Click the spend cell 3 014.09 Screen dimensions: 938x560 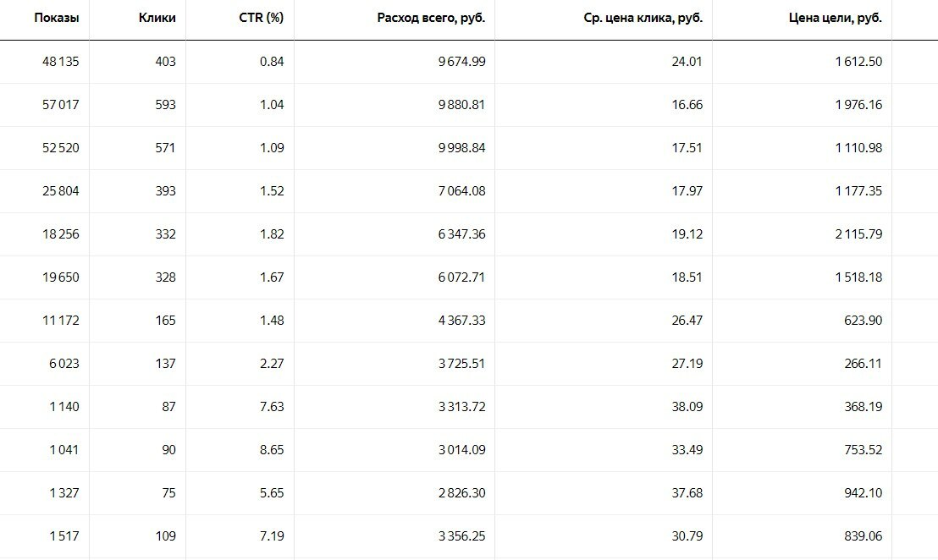click(461, 450)
